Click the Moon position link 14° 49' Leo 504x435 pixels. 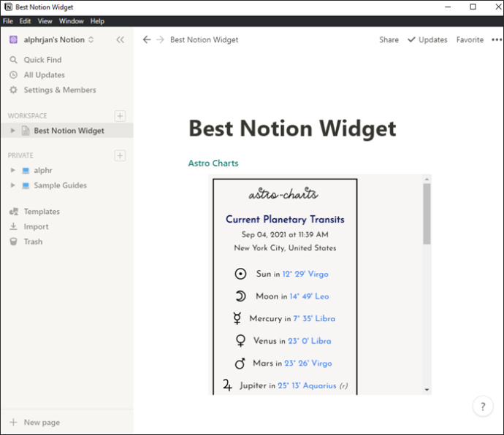309,296
